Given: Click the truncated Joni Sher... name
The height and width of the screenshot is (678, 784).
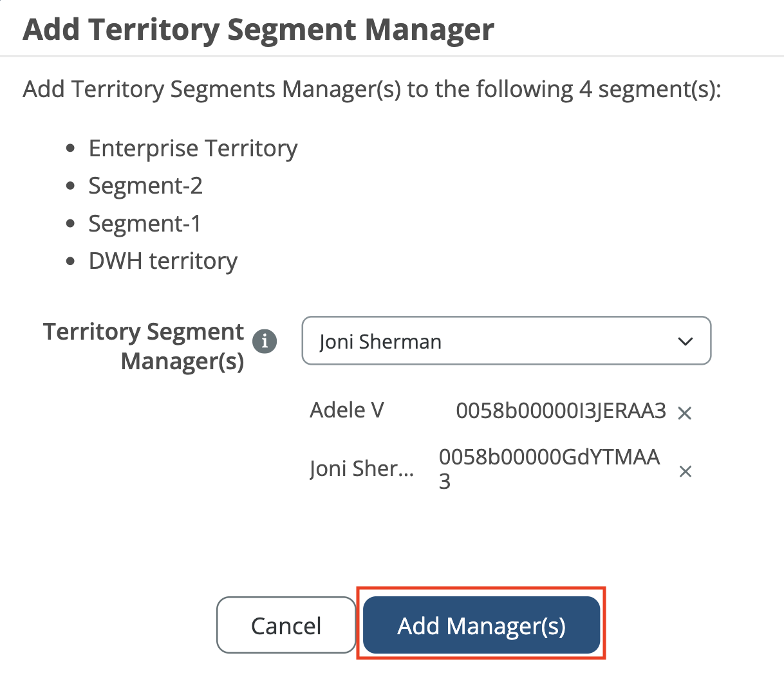Looking at the screenshot, I should coord(362,468).
